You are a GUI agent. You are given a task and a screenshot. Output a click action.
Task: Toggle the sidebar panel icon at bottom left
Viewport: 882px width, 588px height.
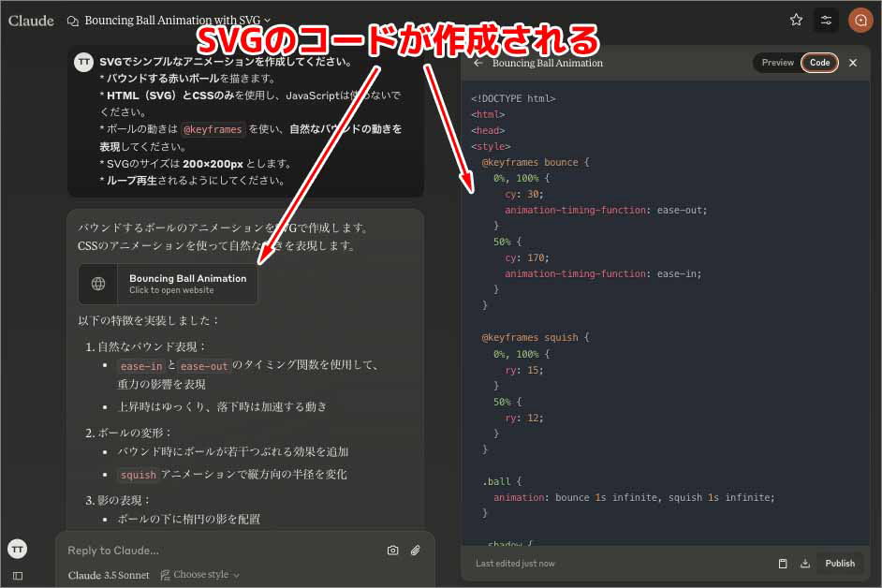click(17, 575)
